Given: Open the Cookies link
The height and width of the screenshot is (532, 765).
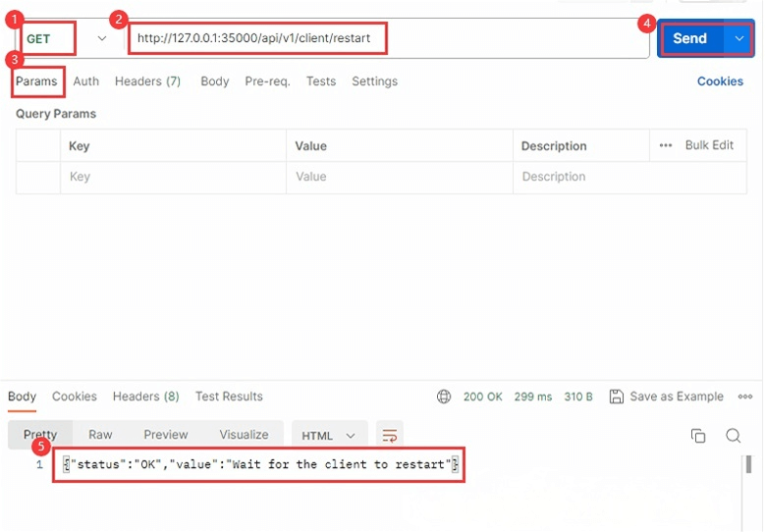Looking at the screenshot, I should [x=720, y=81].
